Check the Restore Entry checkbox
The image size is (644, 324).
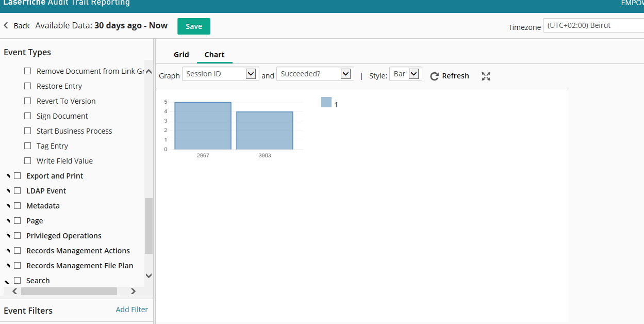pyautogui.click(x=28, y=86)
